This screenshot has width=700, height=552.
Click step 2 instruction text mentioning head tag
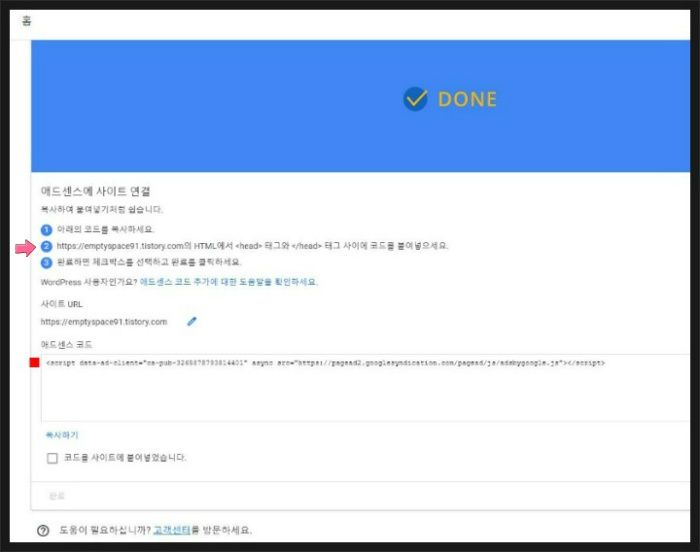pyautogui.click(x=252, y=246)
